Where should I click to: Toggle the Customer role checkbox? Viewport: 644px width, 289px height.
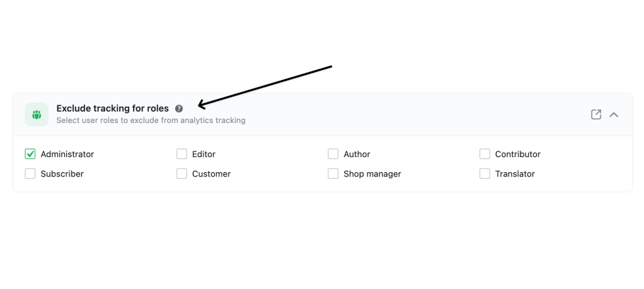pos(181,174)
